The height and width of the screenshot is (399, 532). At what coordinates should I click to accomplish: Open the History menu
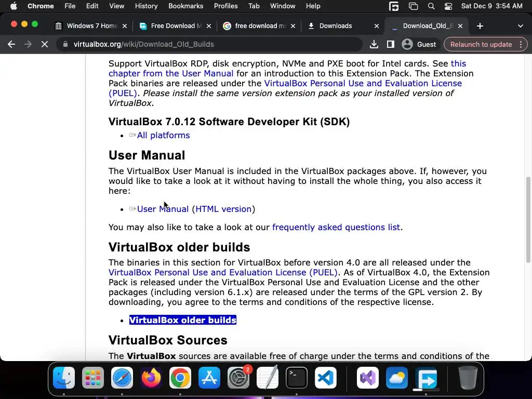[x=146, y=6]
